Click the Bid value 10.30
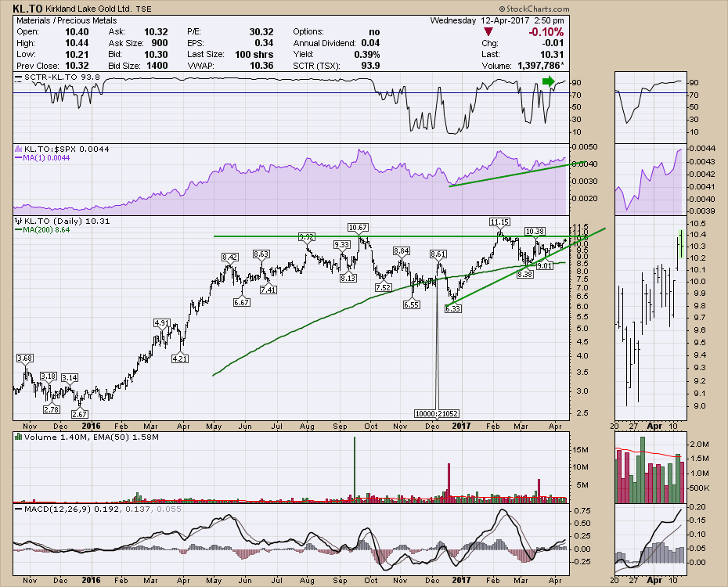The width and height of the screenshot is (728, 587). [x=156, y=54]
